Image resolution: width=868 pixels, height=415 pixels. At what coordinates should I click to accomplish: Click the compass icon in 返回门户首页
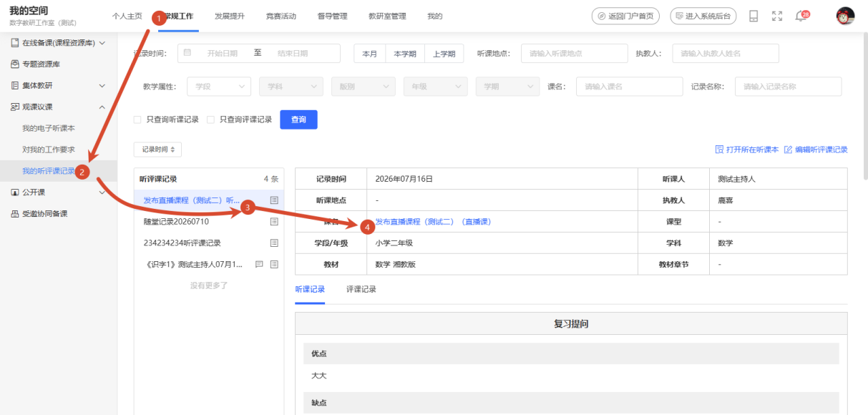pyautogui.click(x=602, y=16)
